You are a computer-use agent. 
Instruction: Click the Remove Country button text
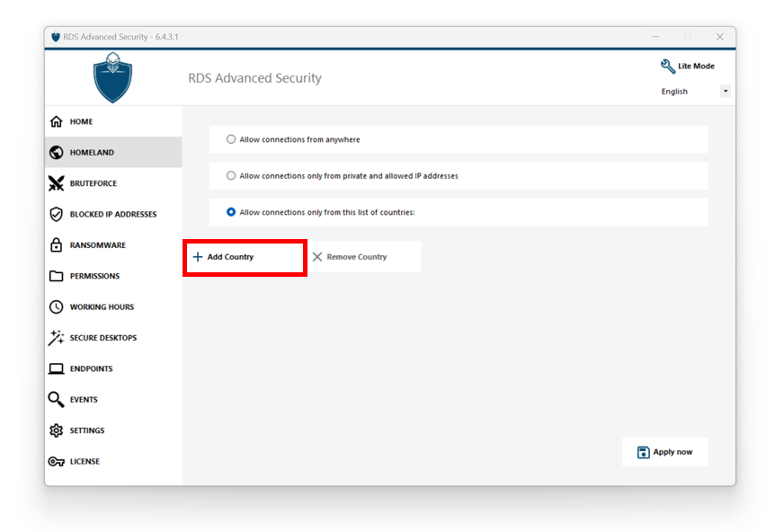[x=357, y=257]
